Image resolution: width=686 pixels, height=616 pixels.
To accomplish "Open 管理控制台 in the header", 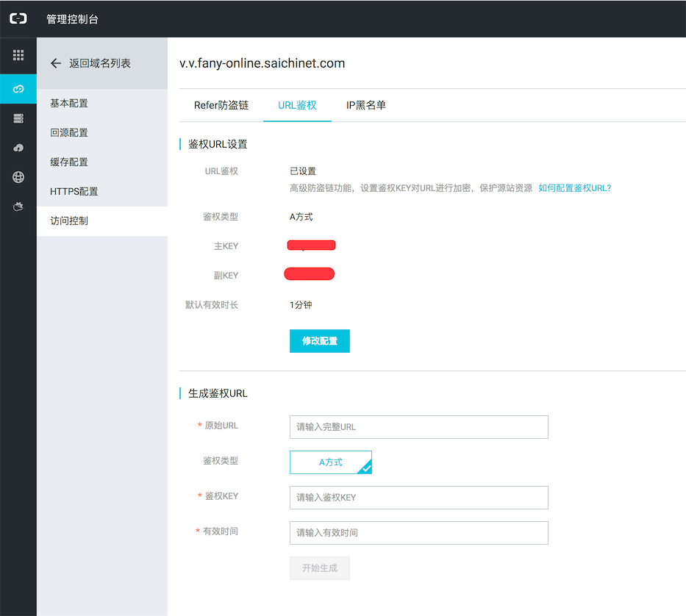I will pos(73,19).
